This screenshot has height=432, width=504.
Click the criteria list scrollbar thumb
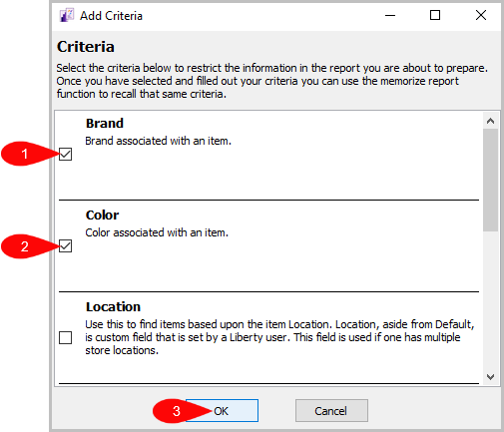click(x=490, y=180)
